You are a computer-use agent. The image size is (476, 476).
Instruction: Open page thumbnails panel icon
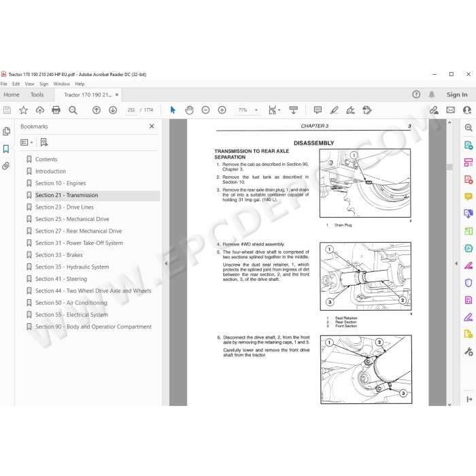click(x=6, y=131)
